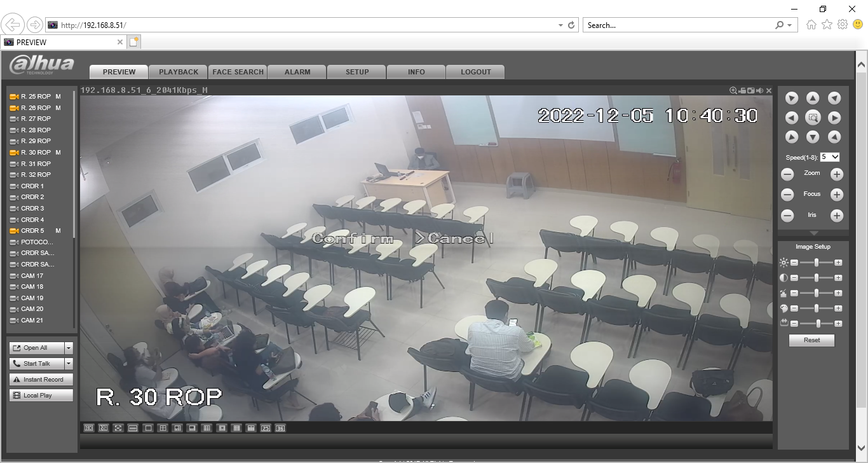
Task: Pan PTZ camera right
Action: [834, 118]
